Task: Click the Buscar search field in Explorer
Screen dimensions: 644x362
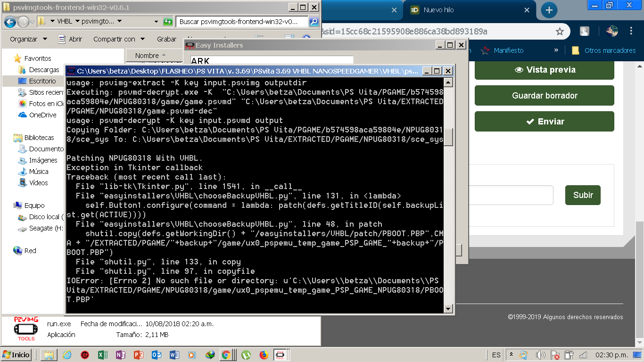Action: click(x=242, y=22)
